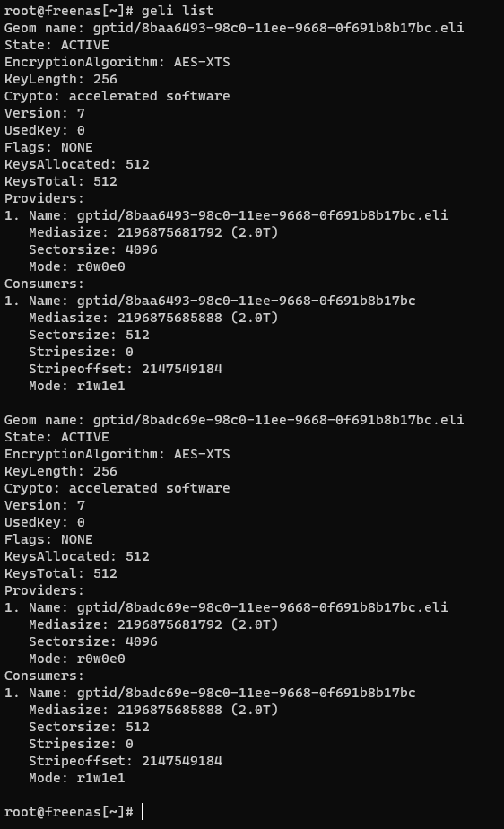The image size is (504, 829).
Task: Click the second 'Version: 7' line
Action: (44, 505)
